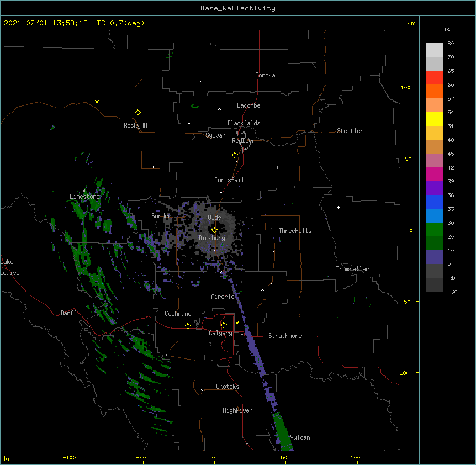
Task: Click the asterisk marker above Limestone label
Action: pos(84,191)
